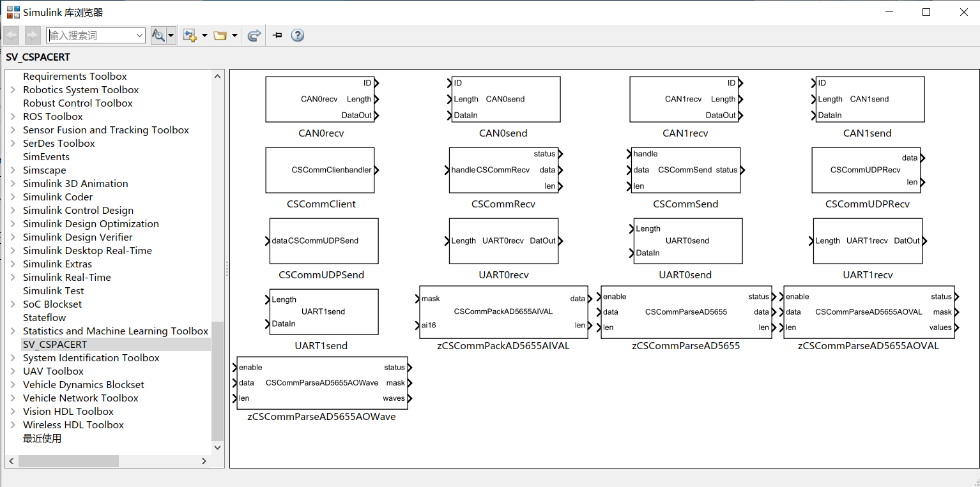Viewport: 980px width, 487px height.
Task: Expand Sensor Fusion and Tracking Toolbox
Action: [13, 130]
